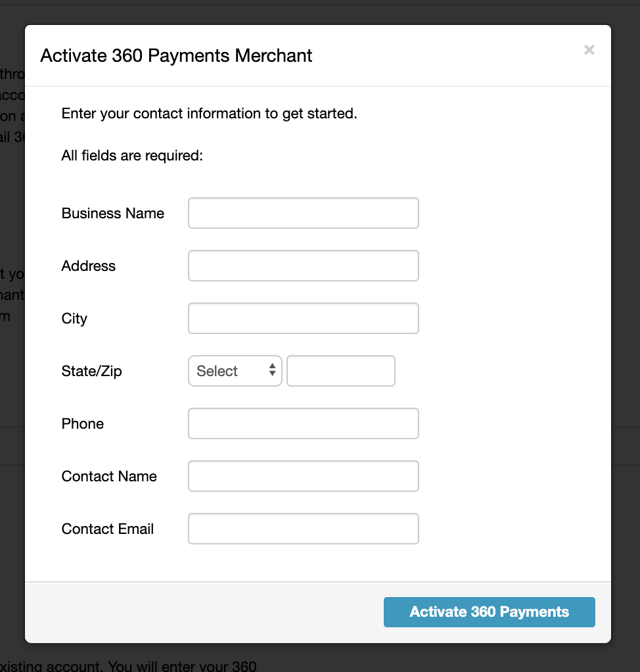Click the Activate 360 Payments Merchant title

[x=176, y=56]
